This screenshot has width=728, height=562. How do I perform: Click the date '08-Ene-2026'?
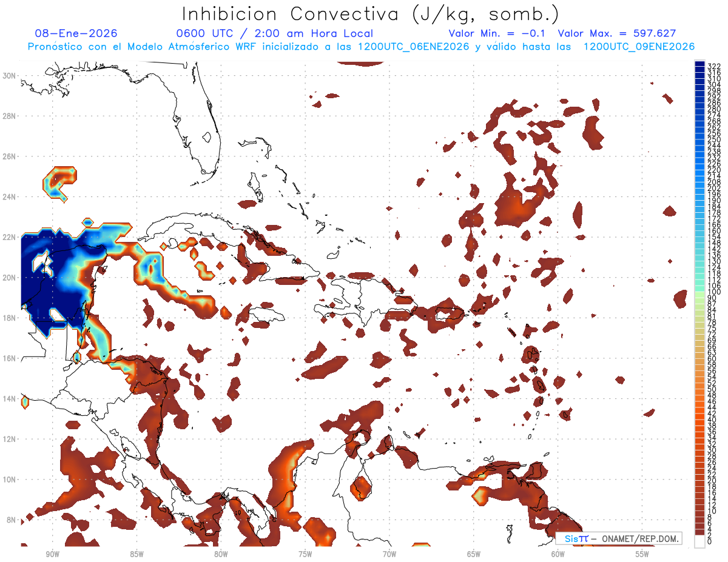(76, 33)
